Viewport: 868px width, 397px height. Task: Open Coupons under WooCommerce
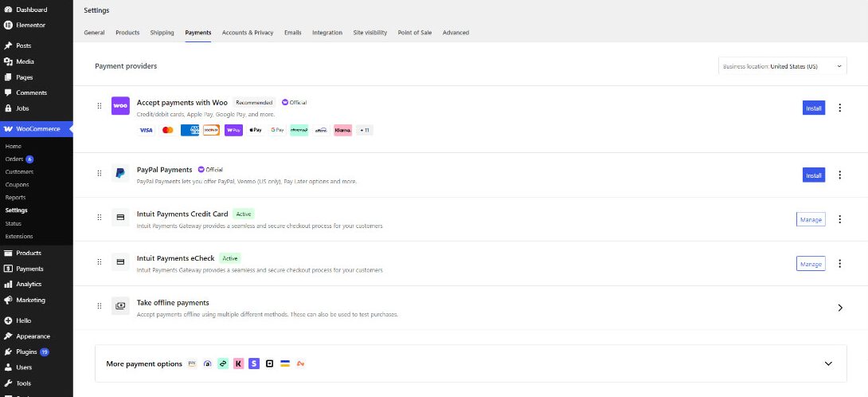click(x=18, y=185)
